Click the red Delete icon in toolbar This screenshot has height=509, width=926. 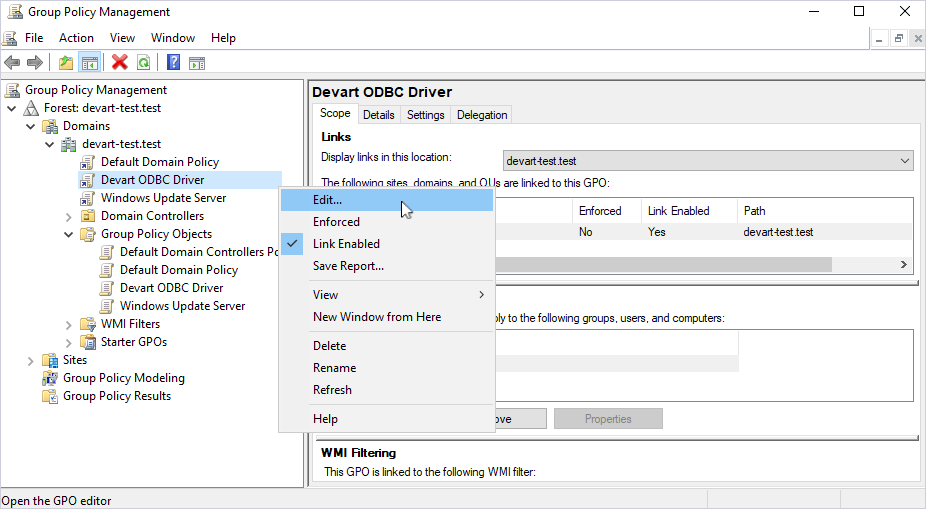(x=120, y=63)
